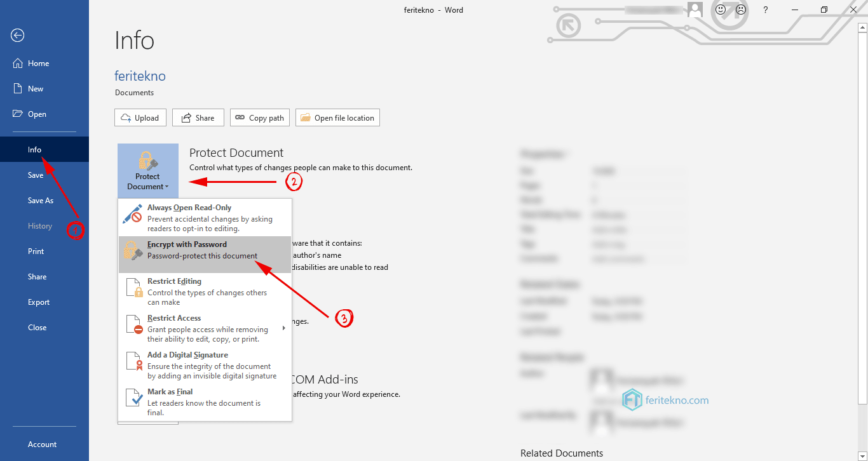Click the Upload button

coord(140,117)
